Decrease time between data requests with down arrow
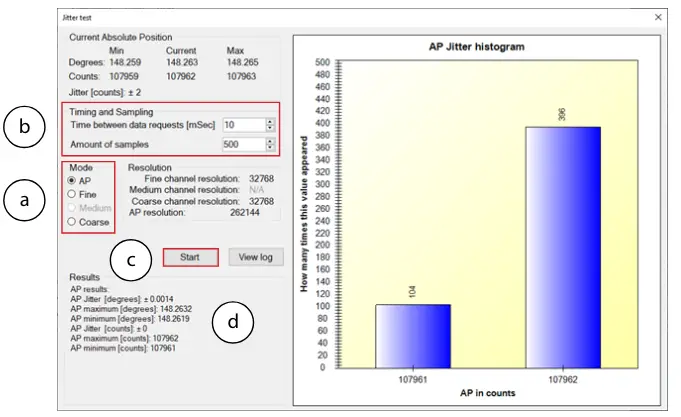 point(270,129)
